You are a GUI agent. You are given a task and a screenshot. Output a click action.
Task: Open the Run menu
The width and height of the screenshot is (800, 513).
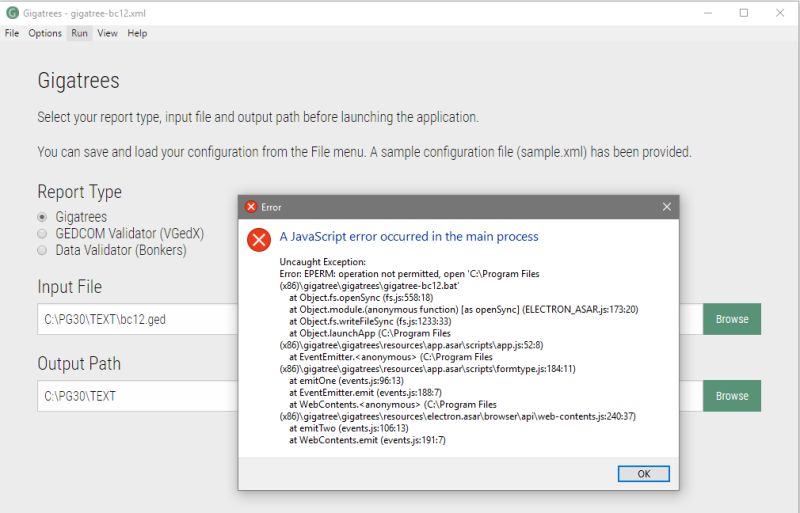coord(79,33)
